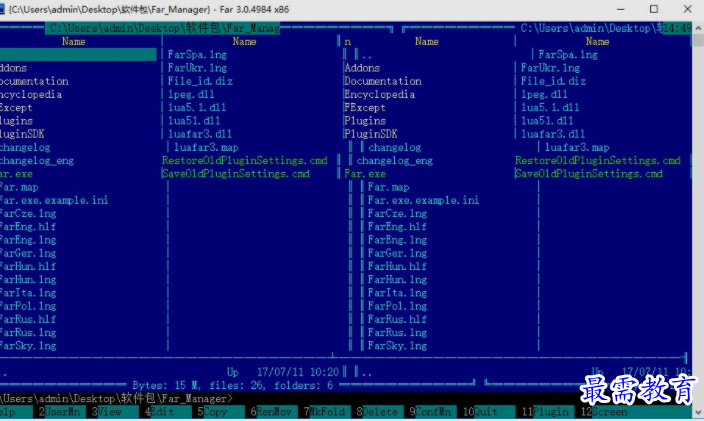
Task: Select RestoreOldPluginSettings.cmd in the right panel
Action: coord(598,161)
